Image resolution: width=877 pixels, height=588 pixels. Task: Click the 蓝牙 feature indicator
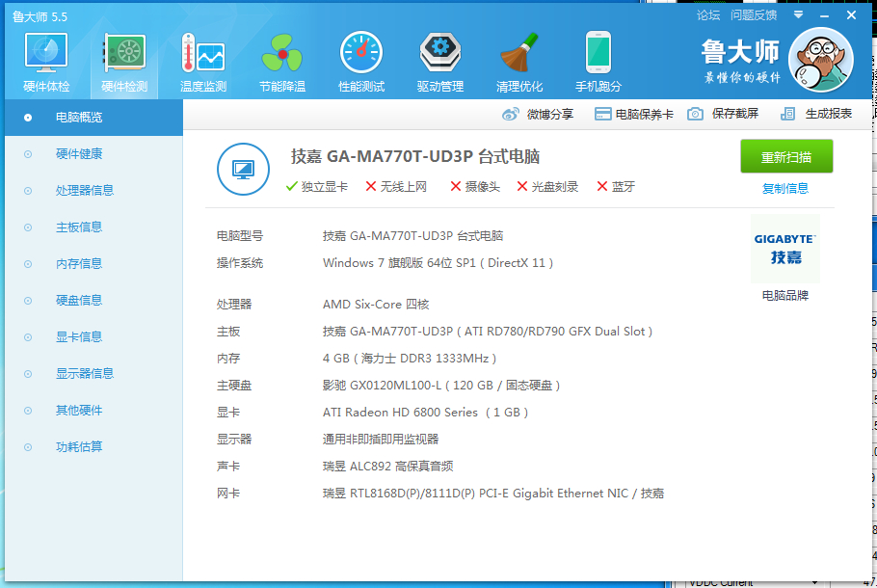(616, 187)
